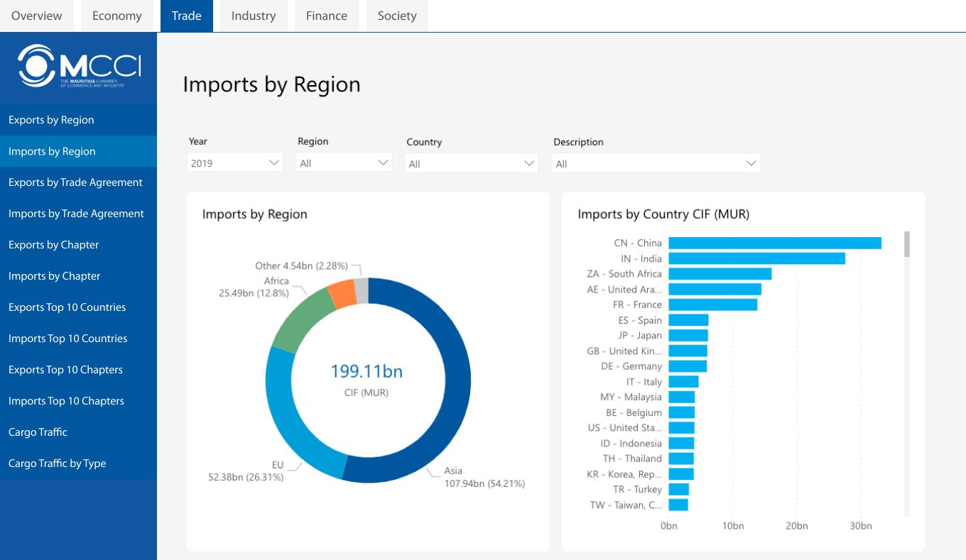This screenshot has height=560, width=966.
Task: Select the Finance tab
Action: pos(327,16)
